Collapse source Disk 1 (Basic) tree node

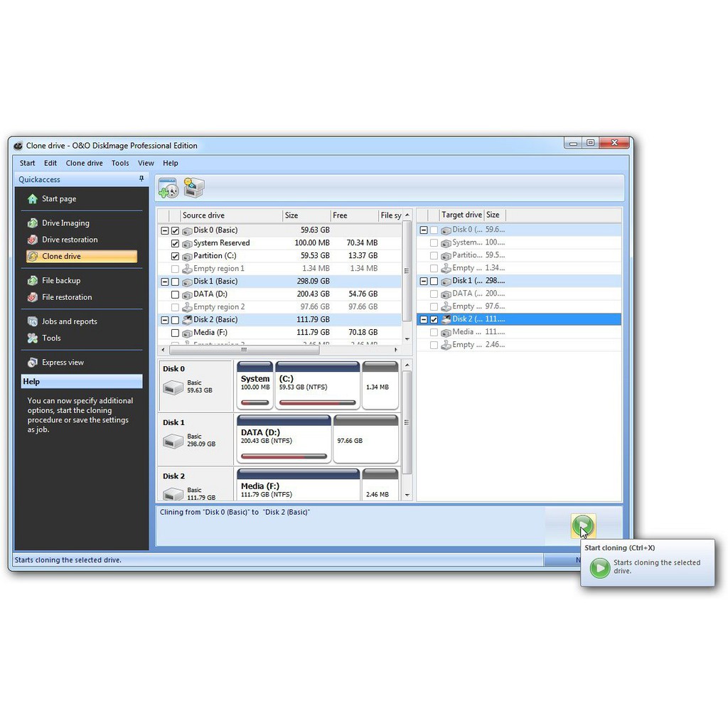point(165,282)
